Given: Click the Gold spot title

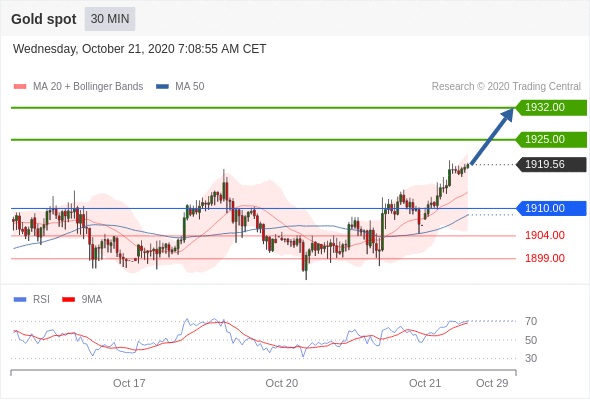Looking at the screenshot, I should pyautogui.click(x=44, y=19).
